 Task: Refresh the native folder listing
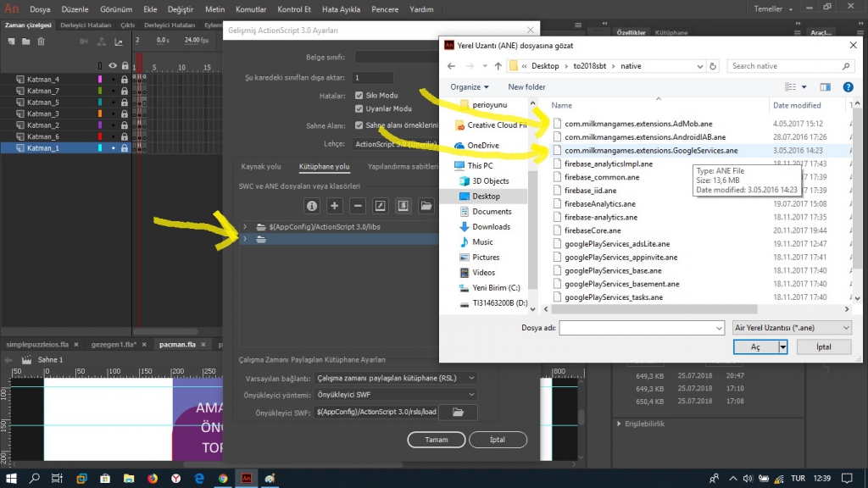713,66
